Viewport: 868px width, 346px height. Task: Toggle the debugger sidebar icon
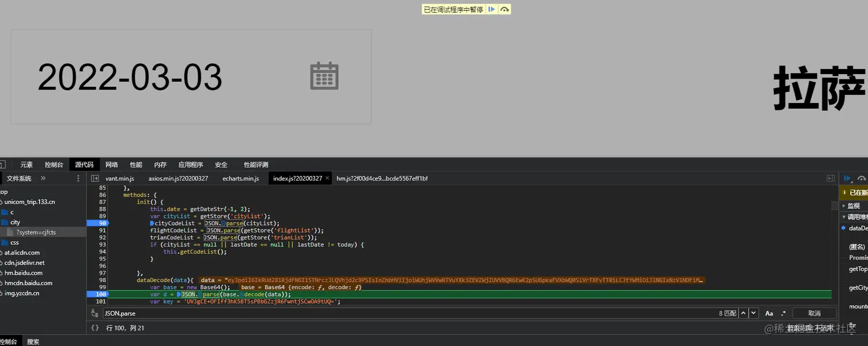[830, 179]
